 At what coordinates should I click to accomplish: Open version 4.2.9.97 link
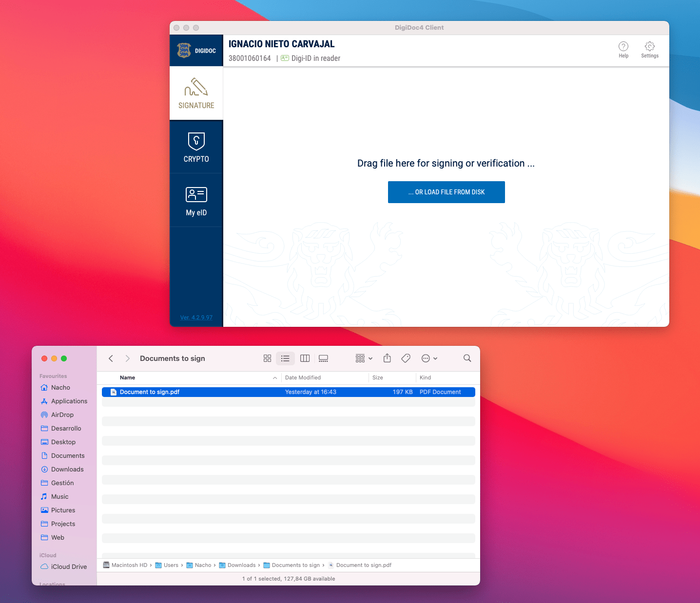(x=196, y=318)
